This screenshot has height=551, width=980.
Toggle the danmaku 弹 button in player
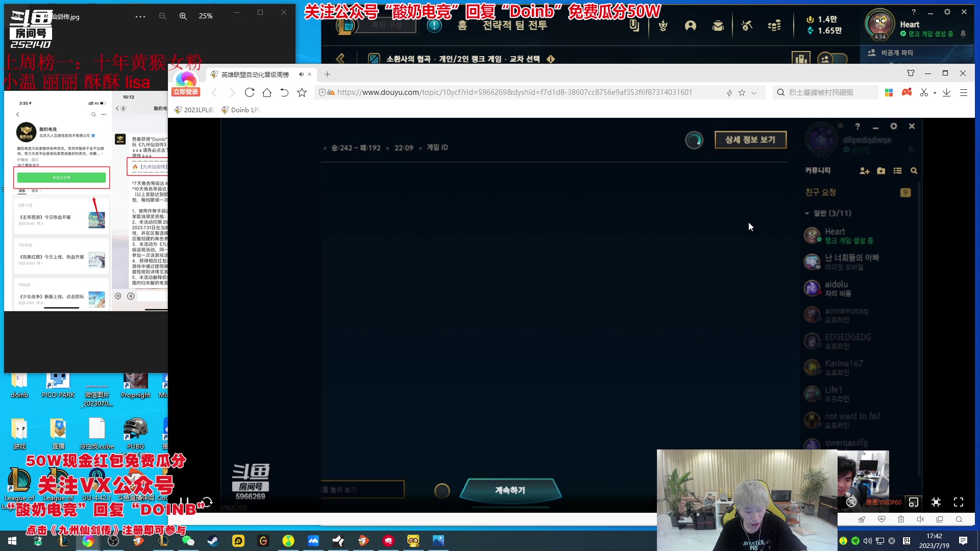(x=851, y=502)
